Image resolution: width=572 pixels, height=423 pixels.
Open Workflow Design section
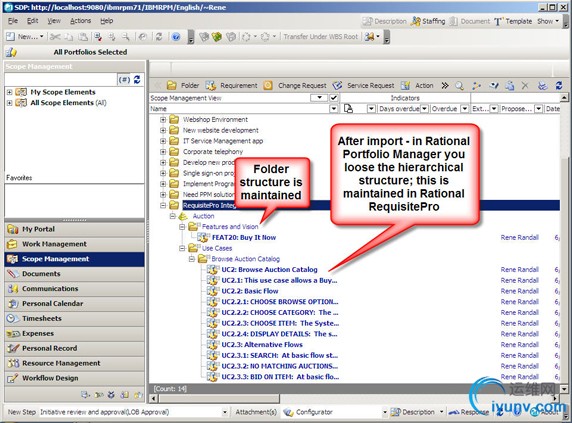(74, 379)
